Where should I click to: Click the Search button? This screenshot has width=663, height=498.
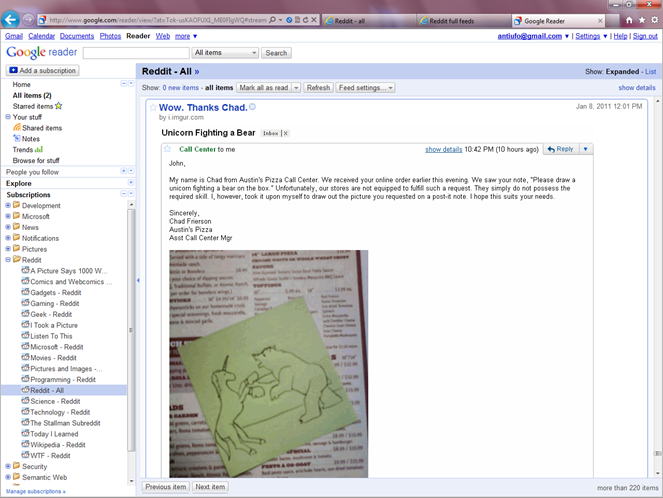coord(276,53)
